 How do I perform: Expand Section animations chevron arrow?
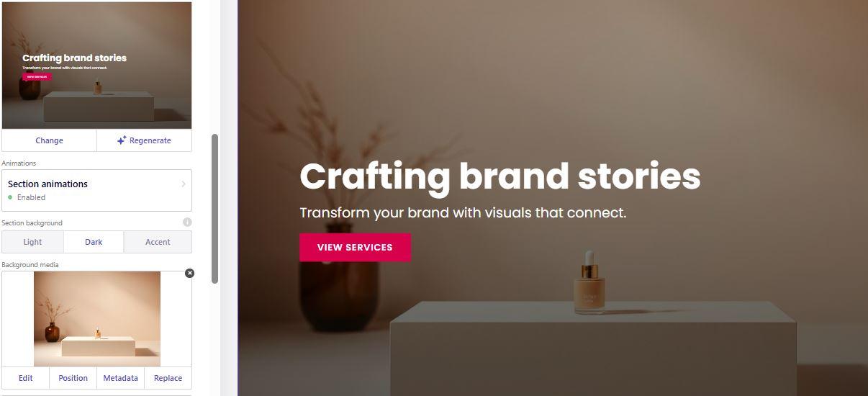(x=184, y=184)
